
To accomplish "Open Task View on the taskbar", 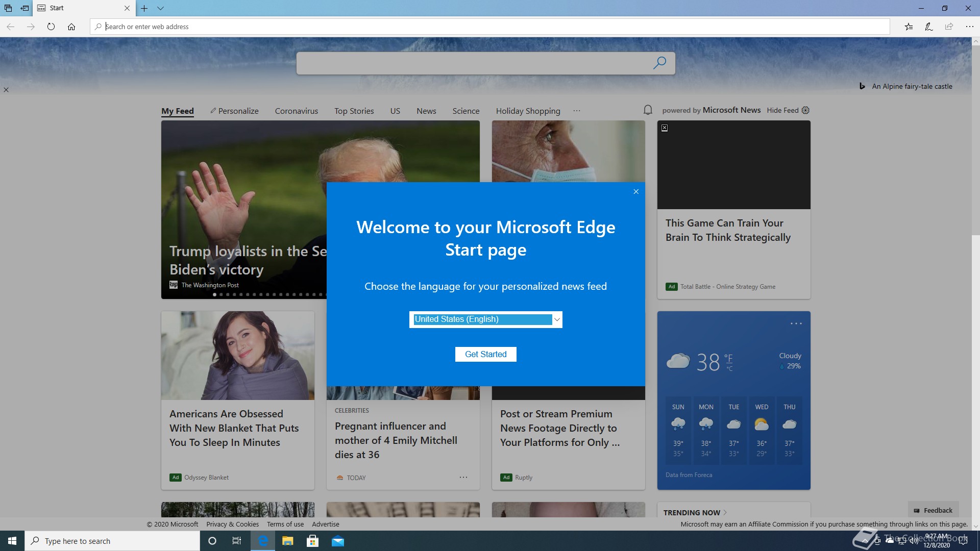I will pos(237,541).
